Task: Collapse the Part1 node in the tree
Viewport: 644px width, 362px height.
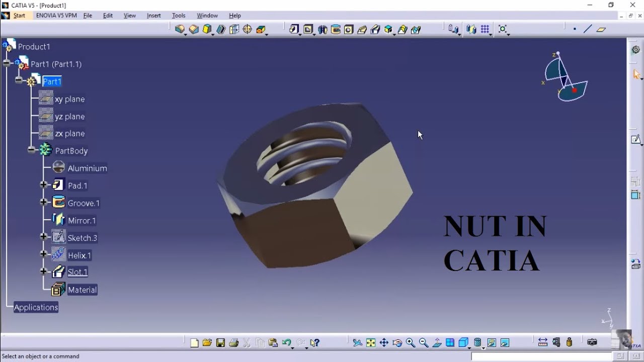Action: pos(19,80)
